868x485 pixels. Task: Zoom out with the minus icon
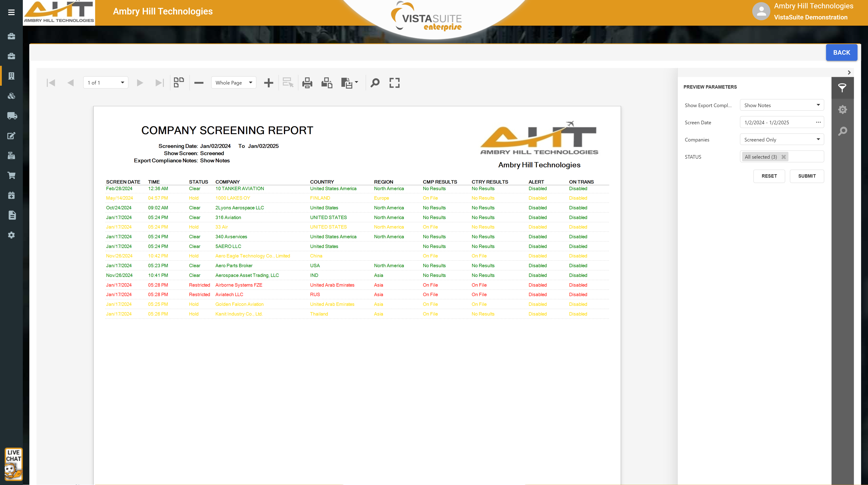coord(199,83)
